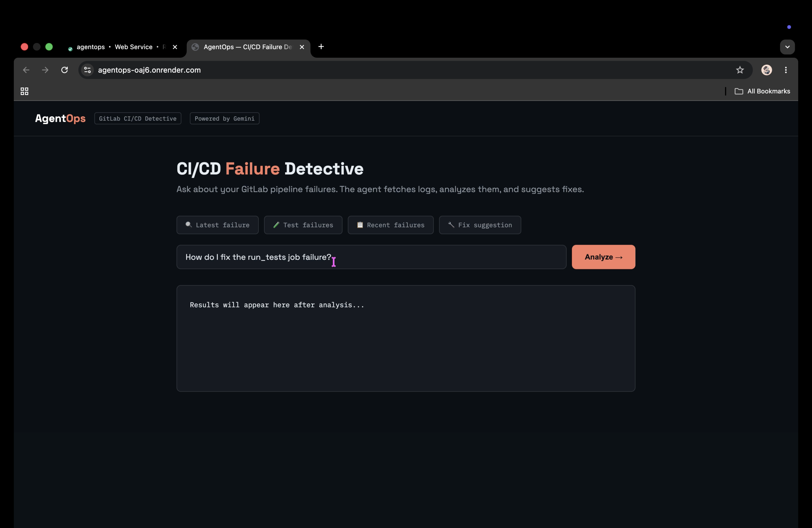Expand the tab search dropdown chevron
Image resolution: width=812 pixels, height=528 pixels.
point(787,47)
